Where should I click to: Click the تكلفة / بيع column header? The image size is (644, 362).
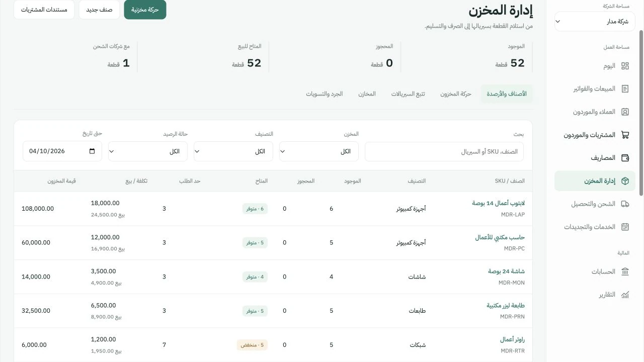[x=136, y=181]
